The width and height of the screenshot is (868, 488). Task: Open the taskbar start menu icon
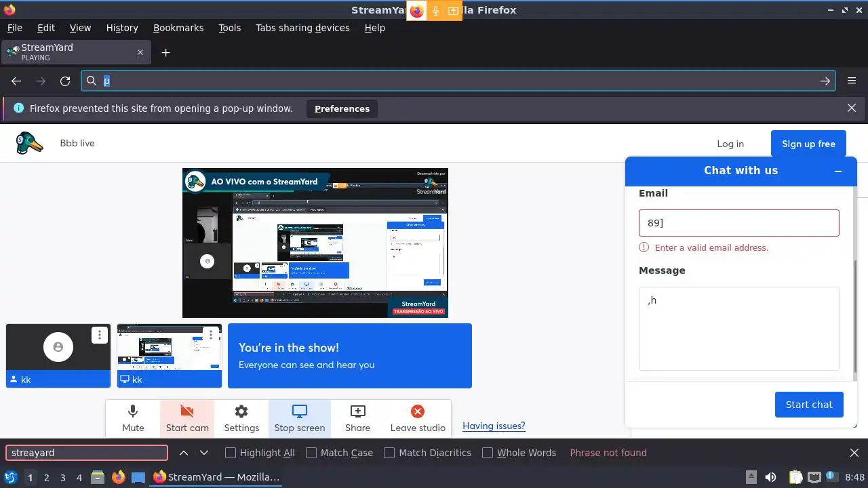[x=11, y=477]
